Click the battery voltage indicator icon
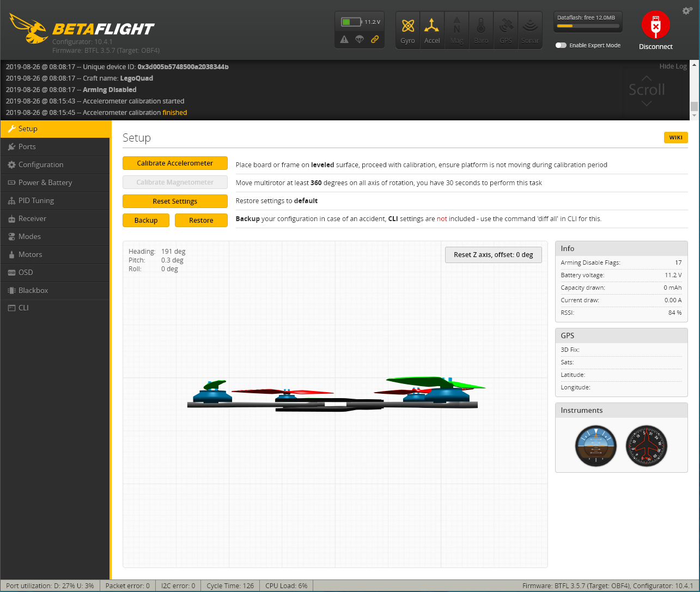Viewport: 700px width, 592px height. coord(351,22)
